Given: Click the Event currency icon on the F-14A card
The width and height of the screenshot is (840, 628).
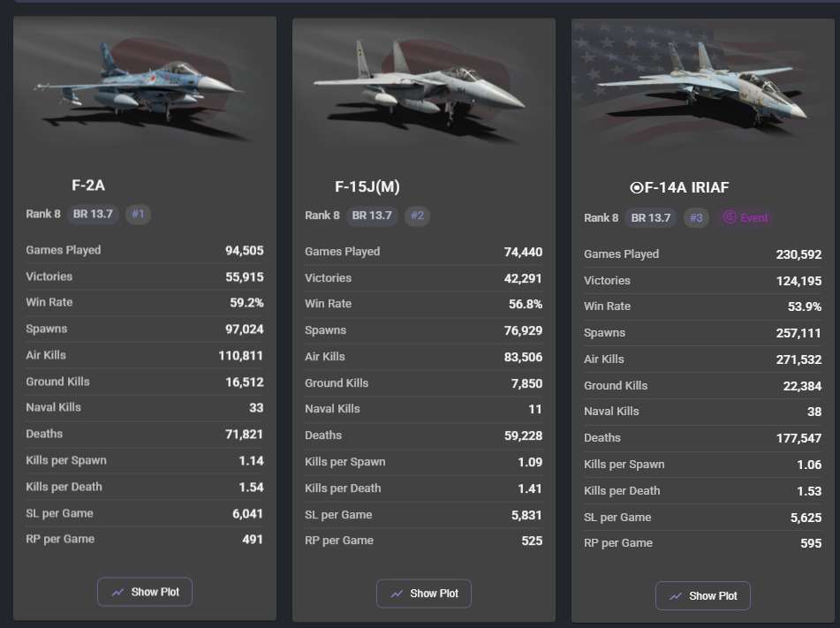Looking at the screenshot, I should point(730,217).
